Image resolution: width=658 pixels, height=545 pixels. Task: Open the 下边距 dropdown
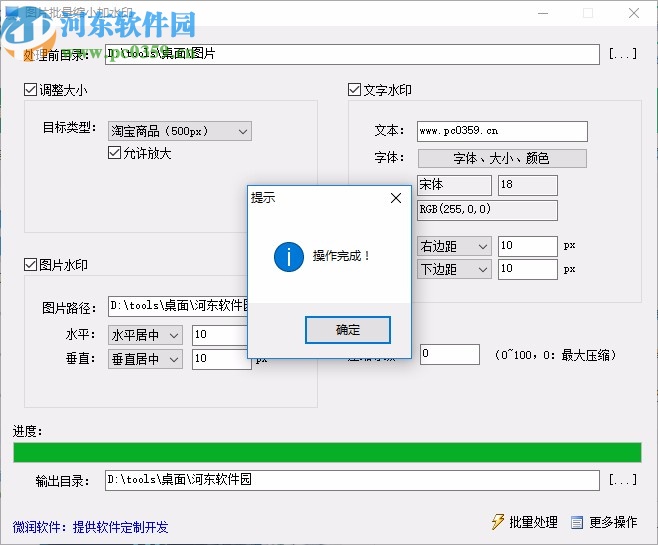pos(454,269)
